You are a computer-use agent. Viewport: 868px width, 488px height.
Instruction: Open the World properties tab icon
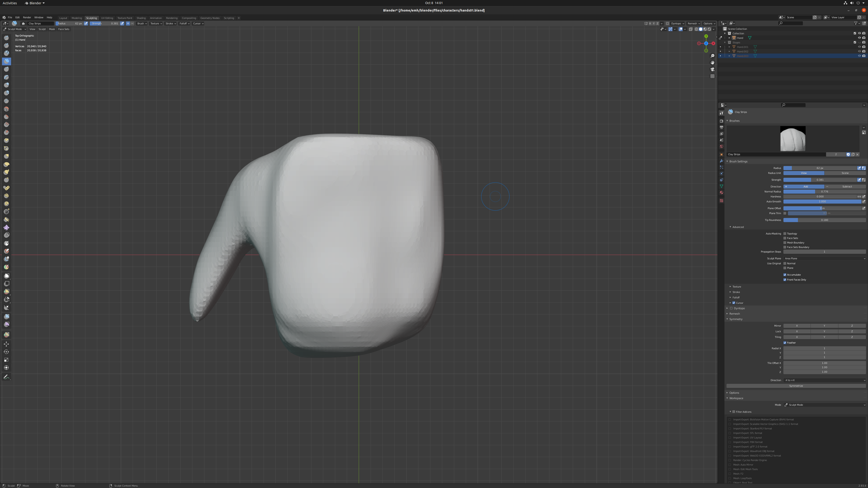point(722,146)
